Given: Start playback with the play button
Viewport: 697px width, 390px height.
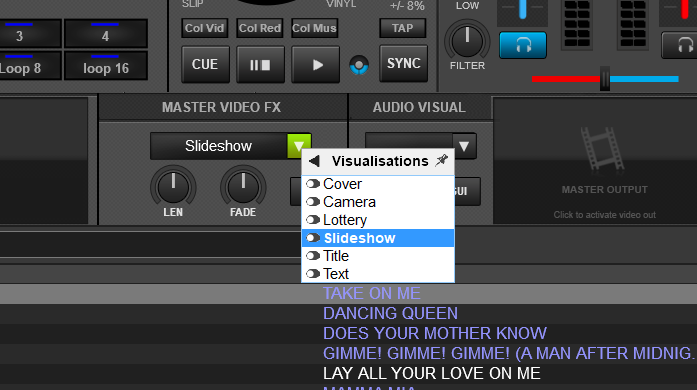Looking at the screenshot, I should tap(316, 65).
